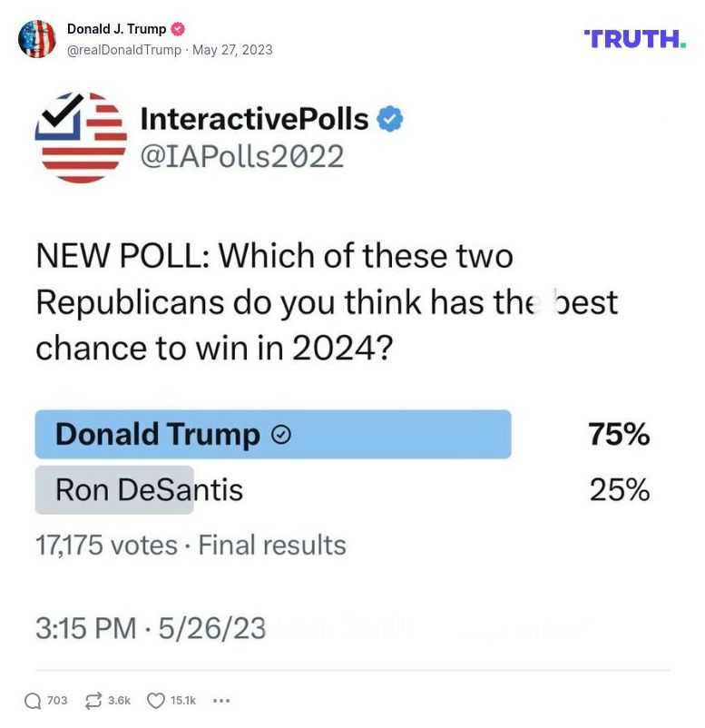
Task: Click the InteractivePolls avatar image
Action: click(x=79, y=138)
